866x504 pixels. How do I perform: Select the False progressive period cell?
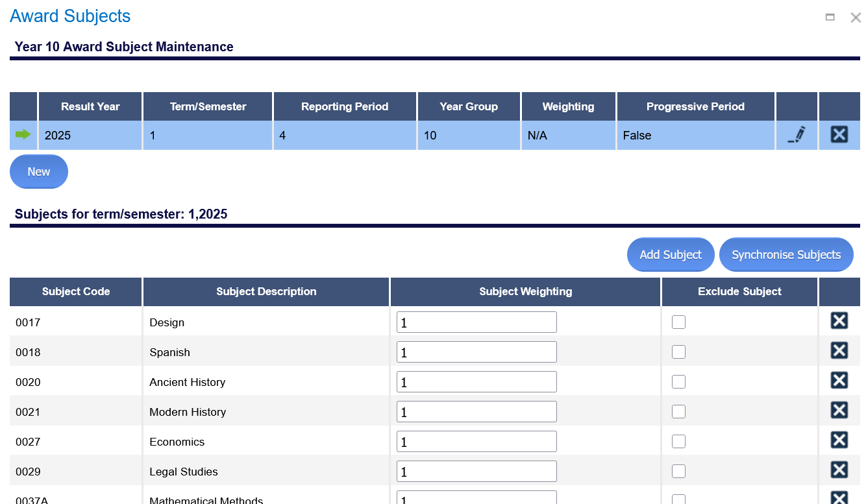click(695, 136)
